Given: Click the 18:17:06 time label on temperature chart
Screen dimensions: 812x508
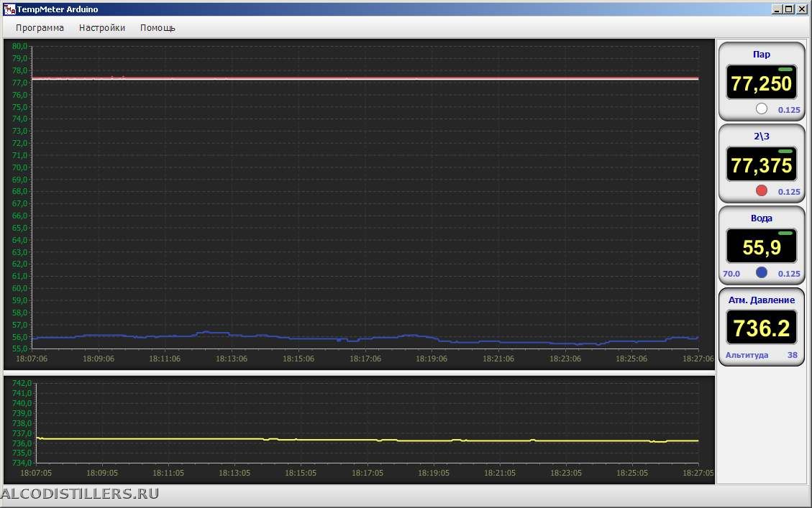Looking at the screenshot, I should [x=365, y=359].
